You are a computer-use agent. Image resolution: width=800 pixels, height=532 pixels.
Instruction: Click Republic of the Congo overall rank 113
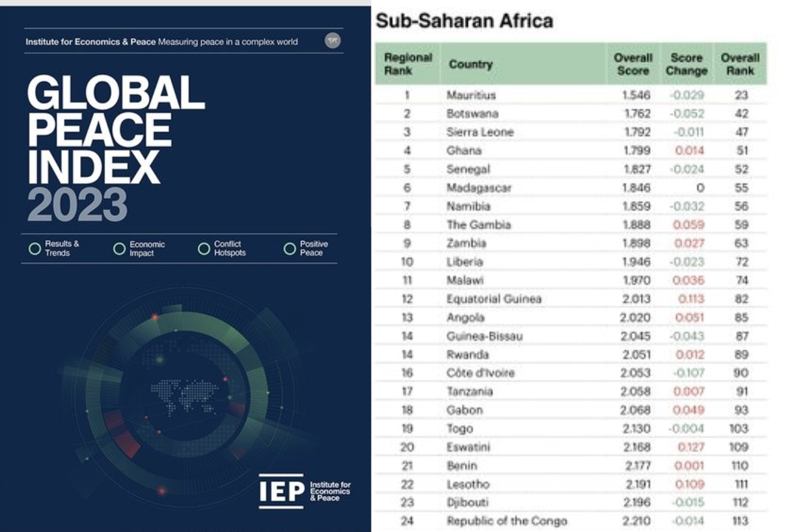coord(740,521)
